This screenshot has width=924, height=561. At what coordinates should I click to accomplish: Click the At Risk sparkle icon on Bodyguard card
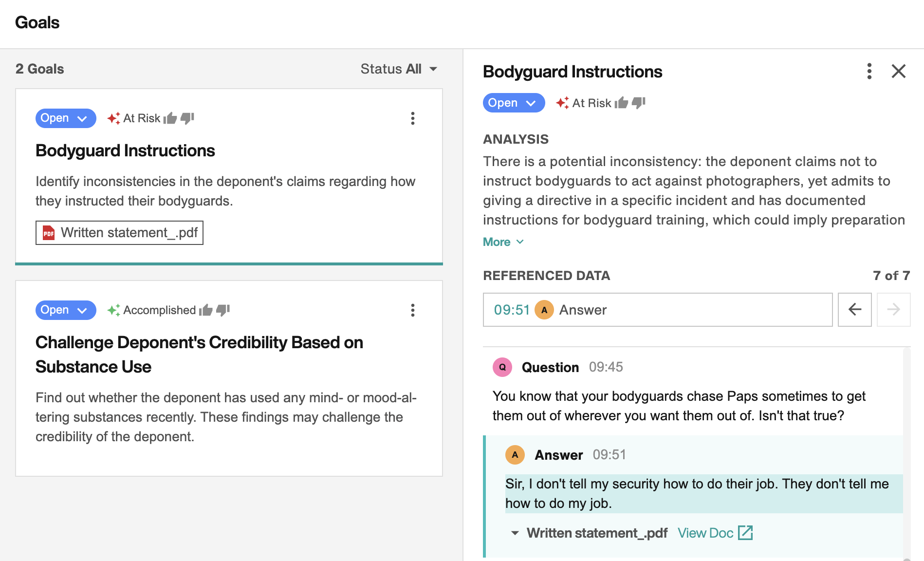(x=114, y=118)
